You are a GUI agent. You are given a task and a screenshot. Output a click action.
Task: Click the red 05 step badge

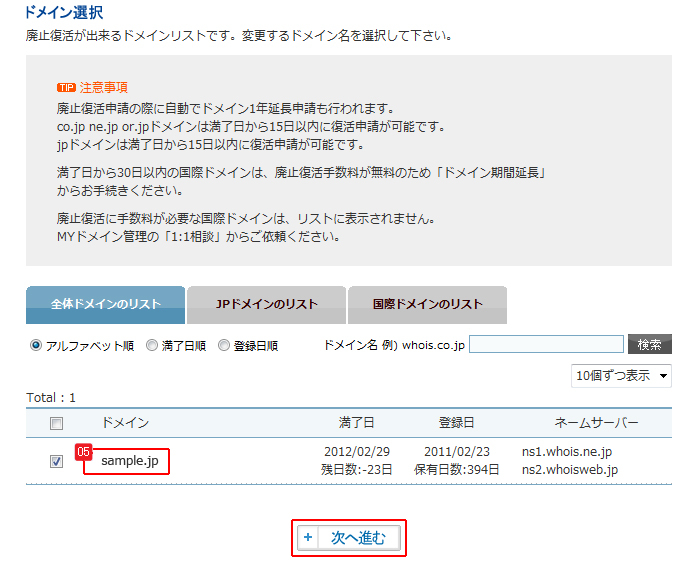(84, 452)
